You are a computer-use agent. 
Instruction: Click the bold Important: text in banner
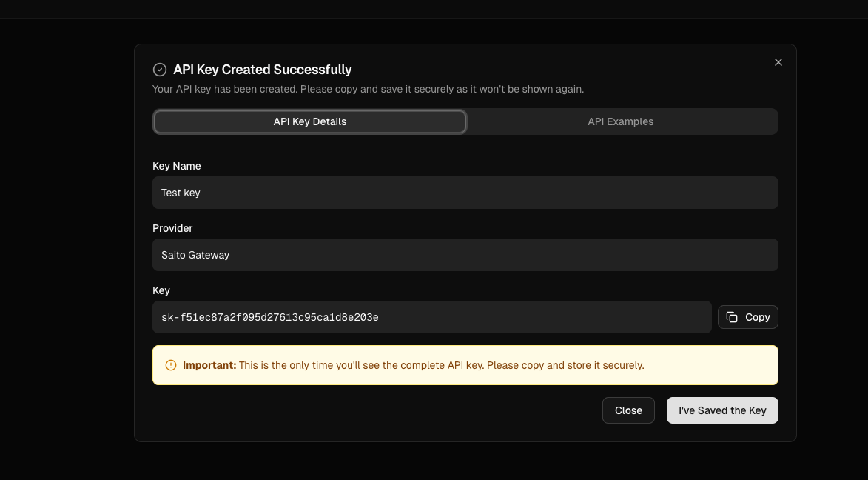(x=209, y=365)
